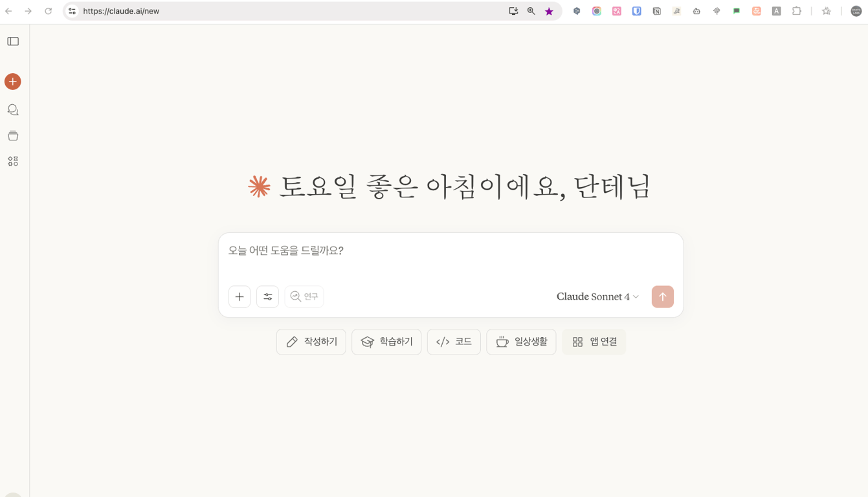Toggle the Claude sidebar panel open

pos(13,41)
